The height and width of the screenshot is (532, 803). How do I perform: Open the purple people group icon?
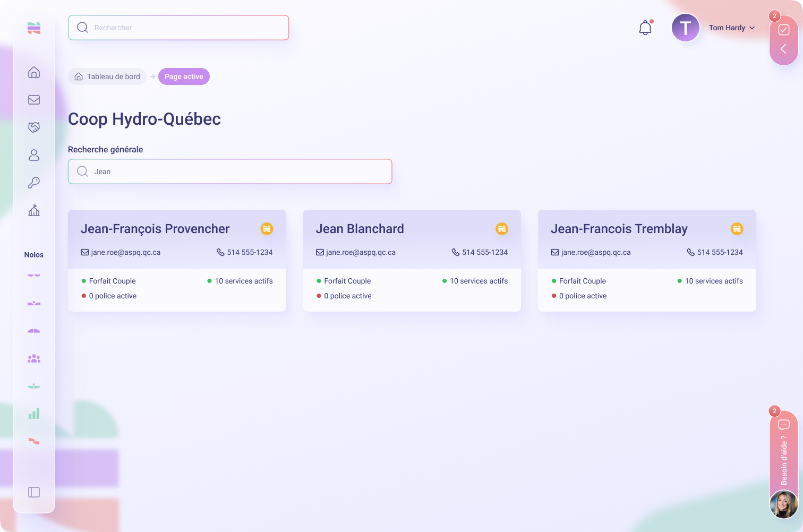coord(34,358)
